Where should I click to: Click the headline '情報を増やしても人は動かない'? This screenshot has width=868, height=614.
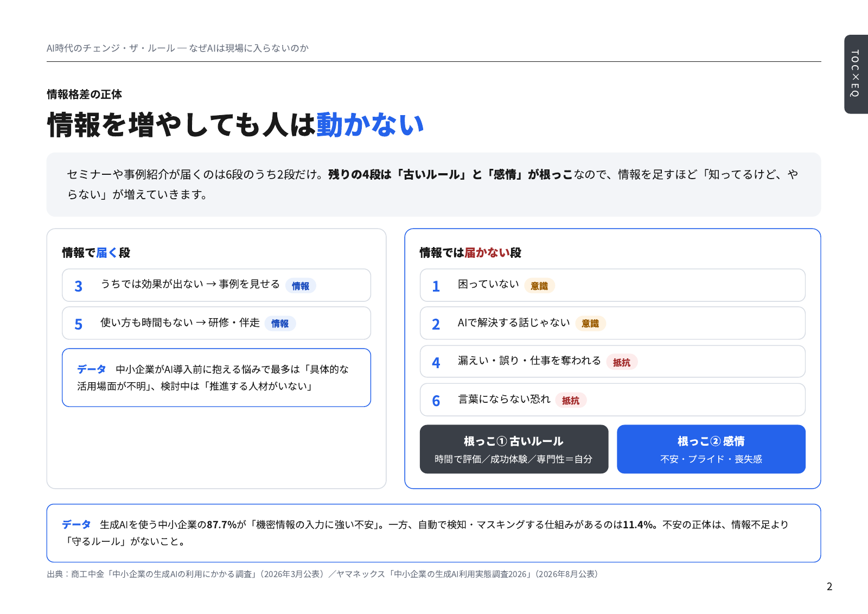pos(235,125)
